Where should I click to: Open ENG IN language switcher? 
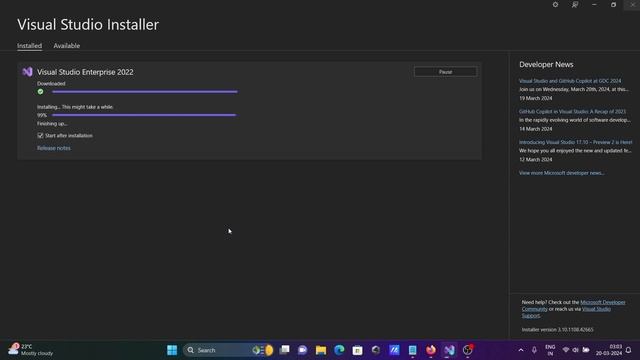pos(550,350)
